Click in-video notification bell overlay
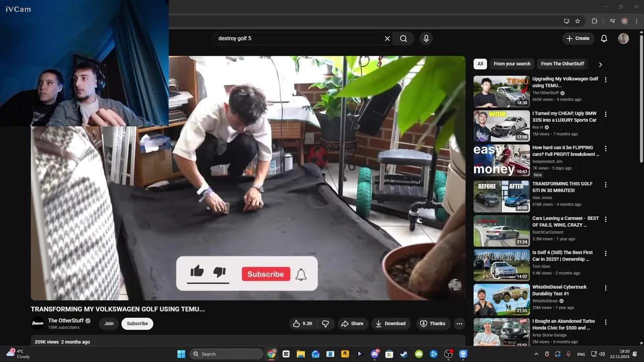This screenshot has width=644, height=362. pos(301,275)
